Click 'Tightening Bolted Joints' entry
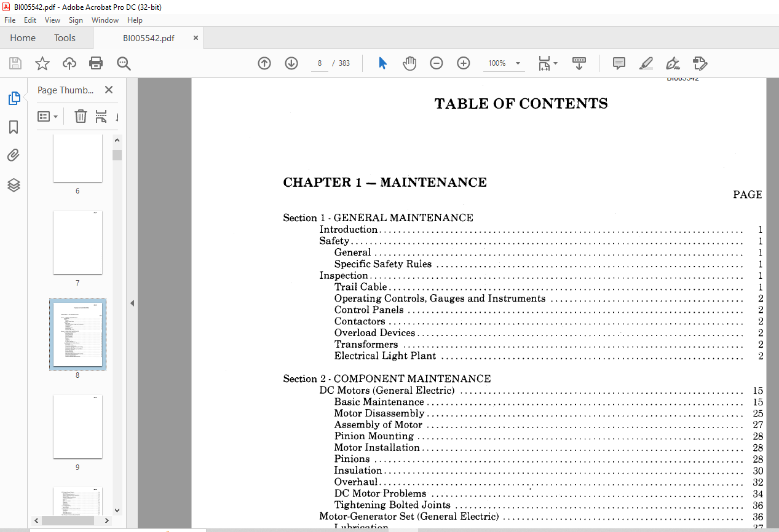779x532 pixels. [393, 505]
